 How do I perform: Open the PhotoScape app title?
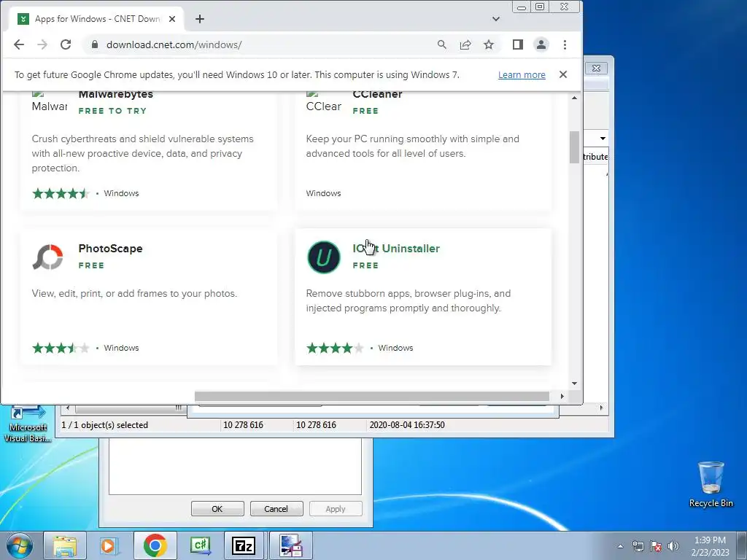(111, 249)
